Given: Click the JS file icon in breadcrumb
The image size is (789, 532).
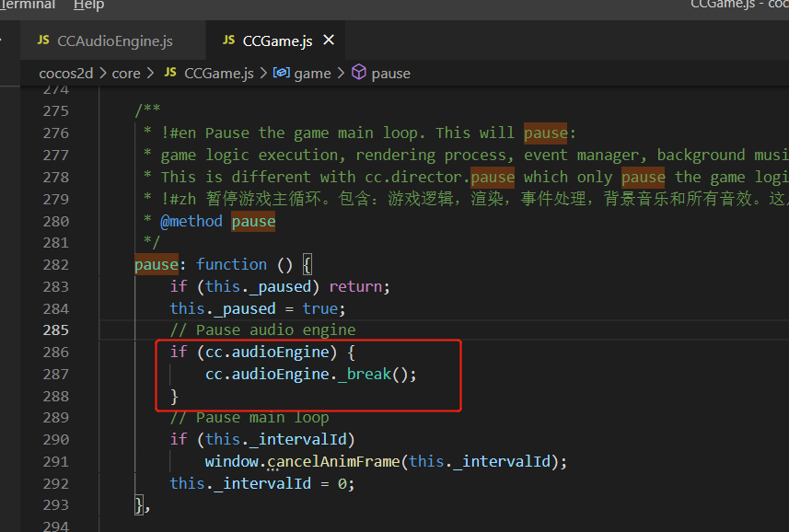Looking at the screenshot, I should click(170, 73).
